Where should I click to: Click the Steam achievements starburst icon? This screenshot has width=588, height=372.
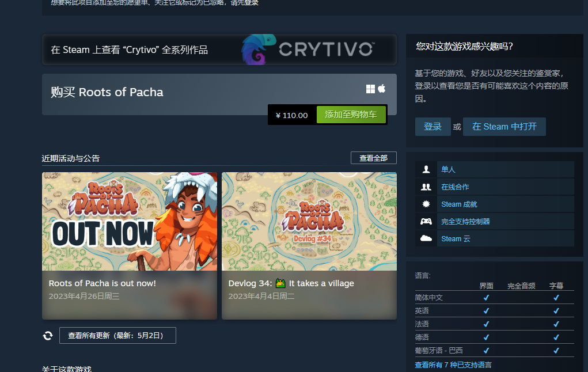point(426,204)
